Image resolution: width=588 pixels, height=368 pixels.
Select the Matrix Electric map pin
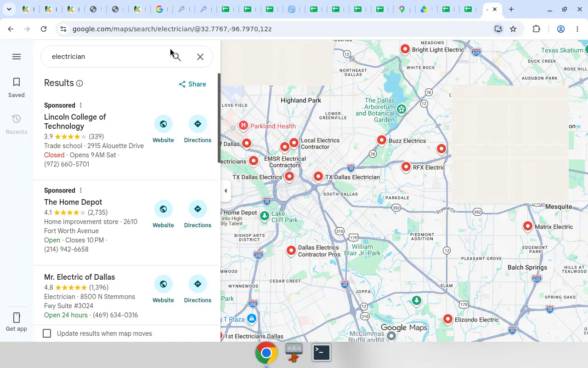[528, 226]
